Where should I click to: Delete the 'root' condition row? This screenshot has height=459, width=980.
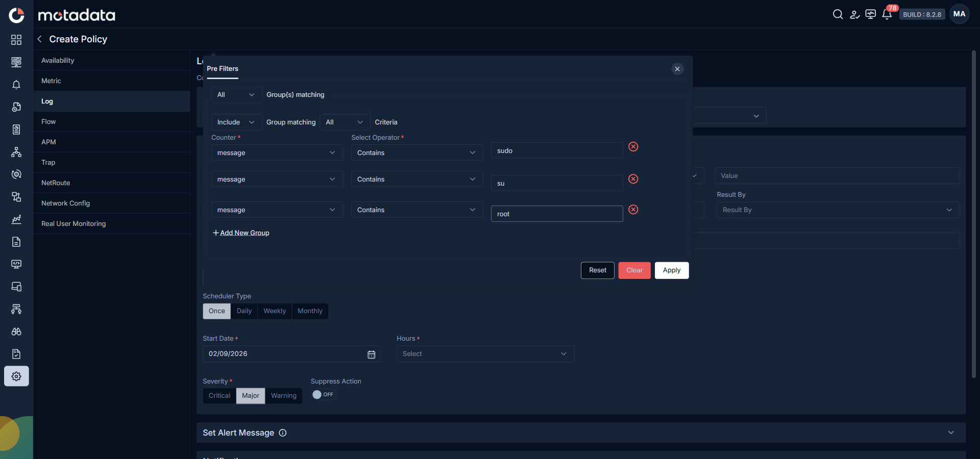pos(633,210)
